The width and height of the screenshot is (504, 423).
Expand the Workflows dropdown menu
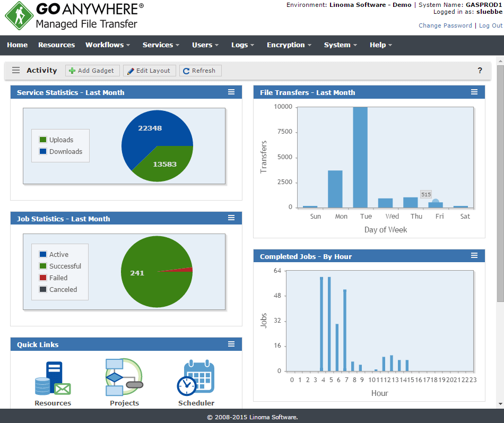[x=108, y=45]
